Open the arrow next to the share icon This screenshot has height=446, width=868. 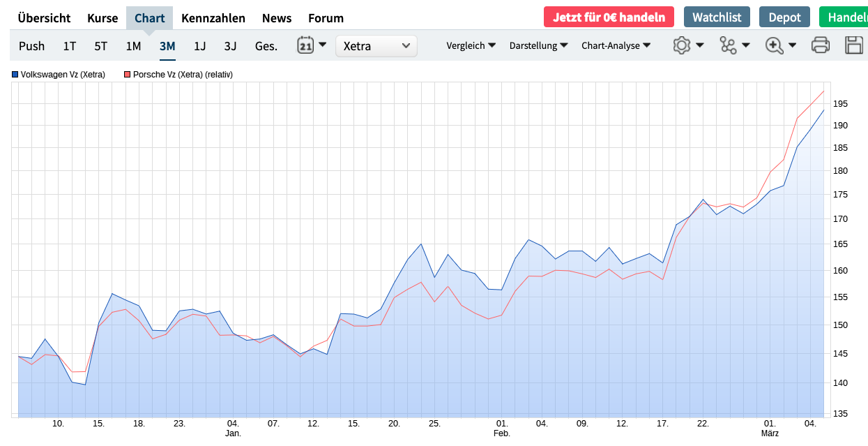tap(746, 45)
